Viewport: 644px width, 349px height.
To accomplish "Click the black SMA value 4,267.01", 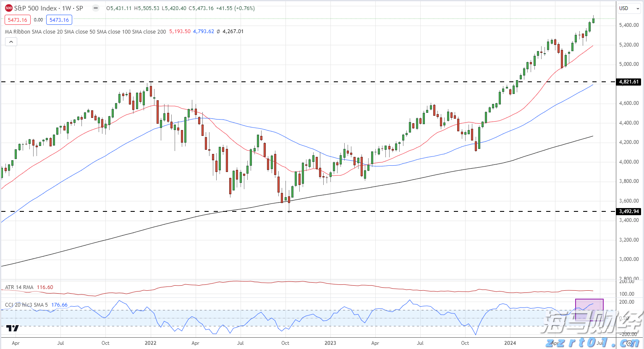I will (233, 31).
